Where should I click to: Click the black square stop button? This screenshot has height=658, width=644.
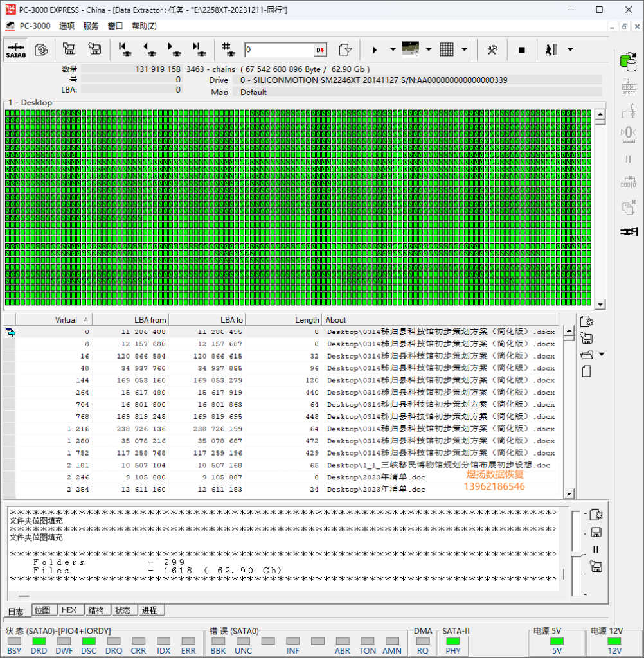point(522,50)
